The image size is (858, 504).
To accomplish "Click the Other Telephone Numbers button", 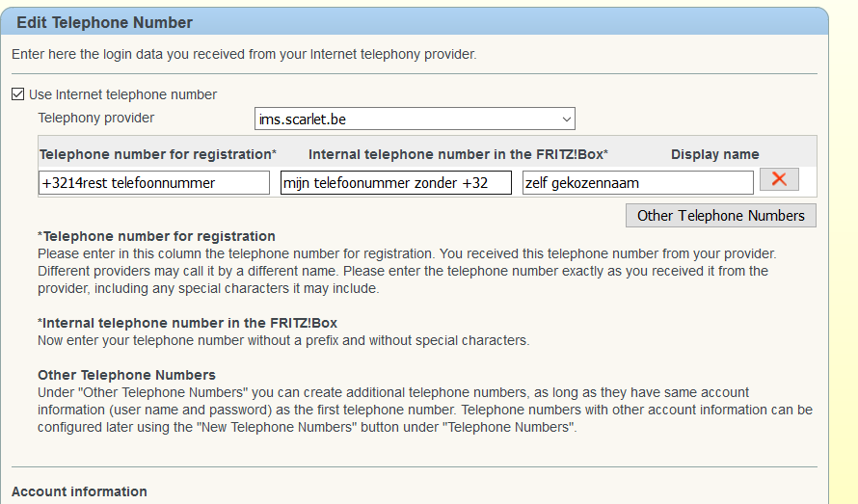I will click(x=720, y=215).
